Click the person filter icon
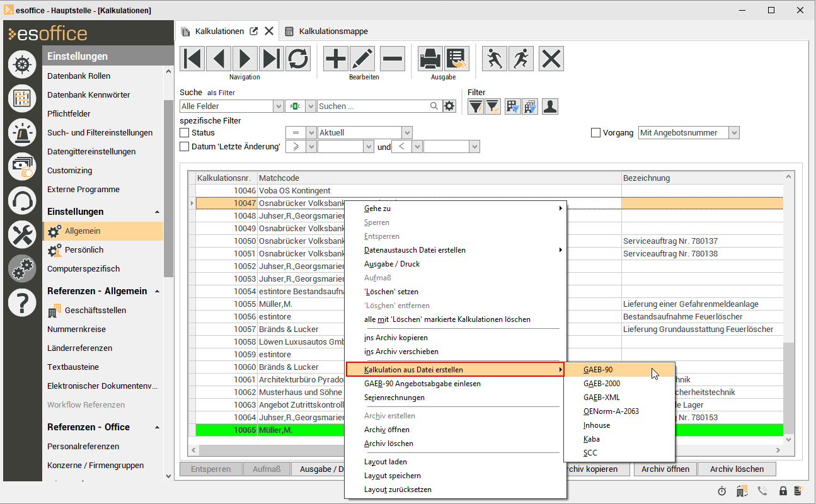 tap(550, 106)
